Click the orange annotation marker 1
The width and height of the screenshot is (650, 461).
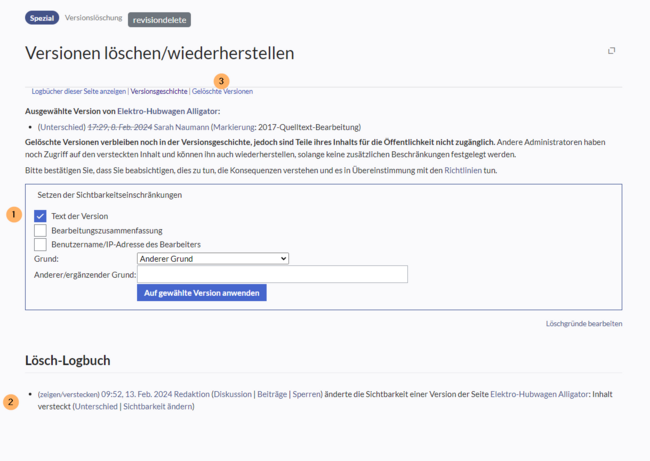pyautogui.click(x=14, y=215)
